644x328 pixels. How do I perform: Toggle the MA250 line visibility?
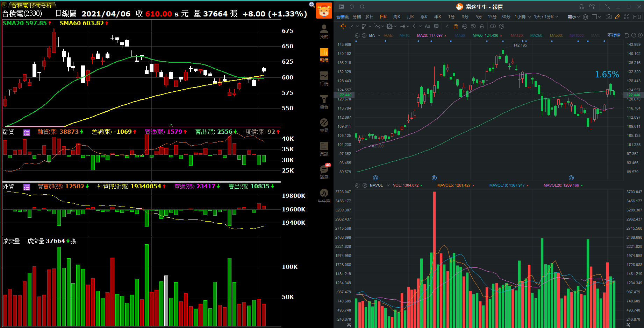click(537, 35)
